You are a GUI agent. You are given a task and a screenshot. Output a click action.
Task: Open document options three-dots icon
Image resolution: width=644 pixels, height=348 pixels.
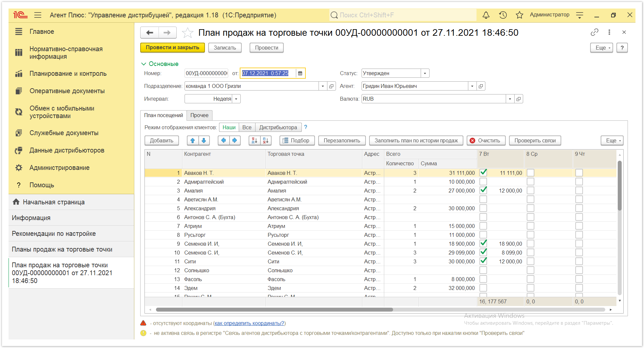click(609, 32)
